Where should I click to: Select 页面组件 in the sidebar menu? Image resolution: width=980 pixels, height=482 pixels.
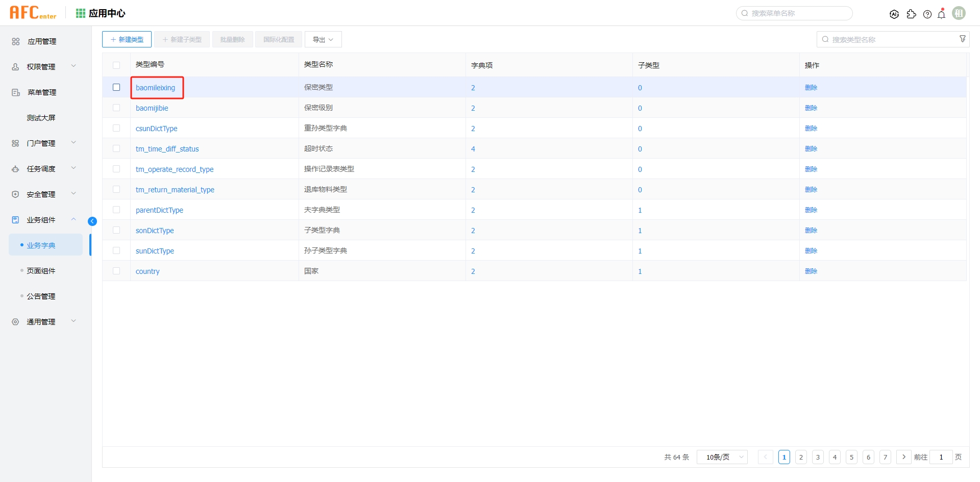(41, 270)
